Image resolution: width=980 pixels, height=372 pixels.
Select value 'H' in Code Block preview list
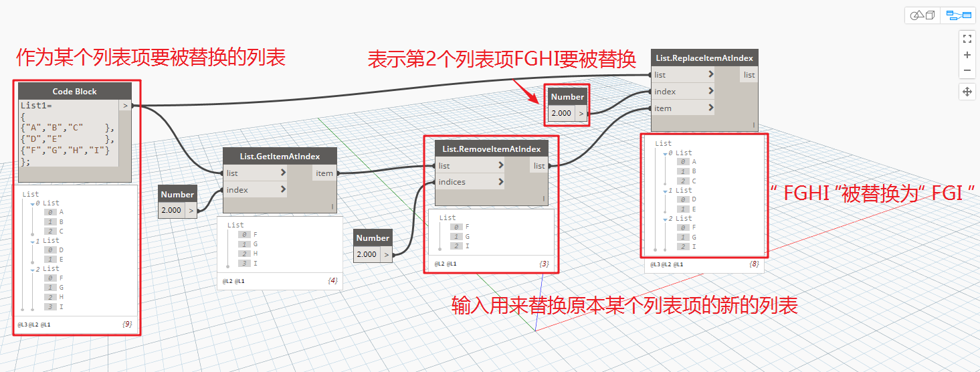[62, 297]
